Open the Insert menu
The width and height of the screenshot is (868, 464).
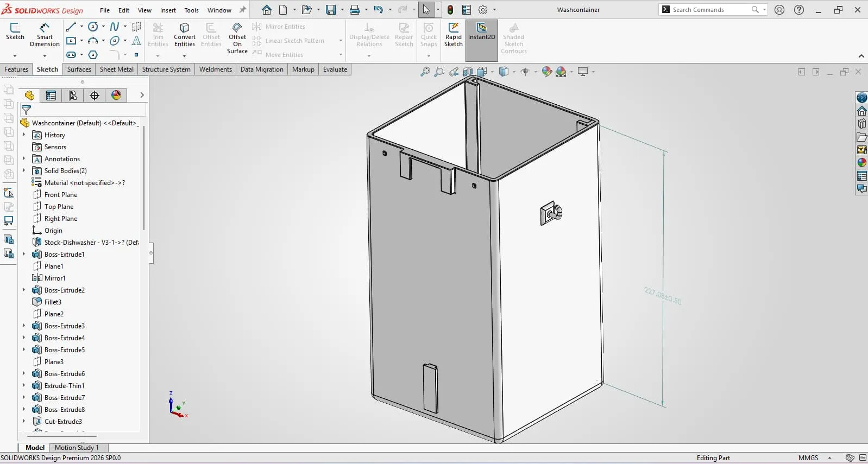click(x=168, y=10)
